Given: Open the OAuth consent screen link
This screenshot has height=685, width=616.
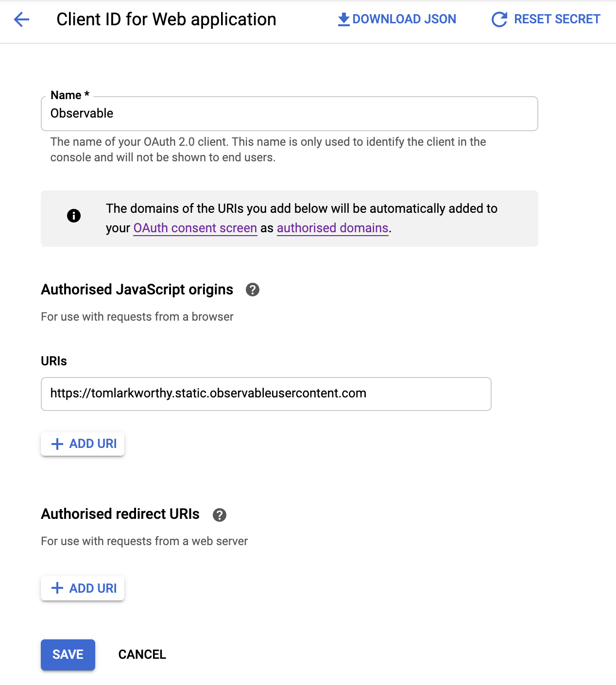Looking at the screenshot, I should (x=195, y=228).
